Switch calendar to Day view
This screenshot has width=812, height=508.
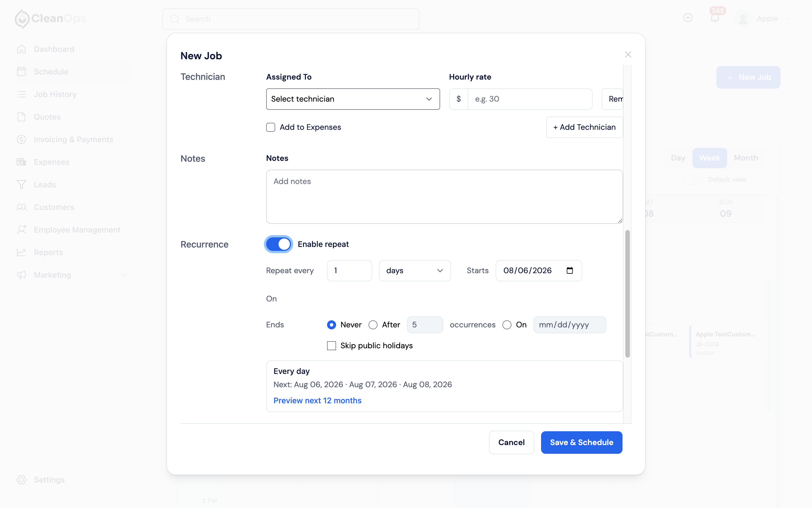point(678,158)
